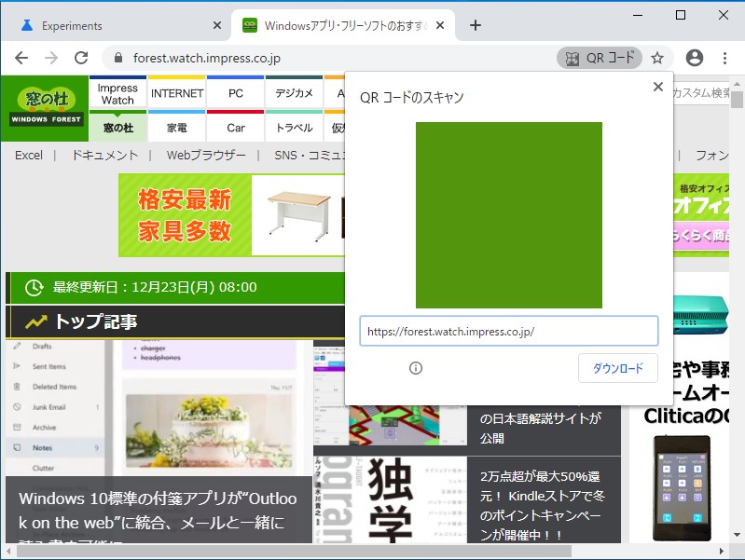The height and width of the screenshot is (560, 745).
Task: Open INTERNET nav item
Action: pos(177,93)
